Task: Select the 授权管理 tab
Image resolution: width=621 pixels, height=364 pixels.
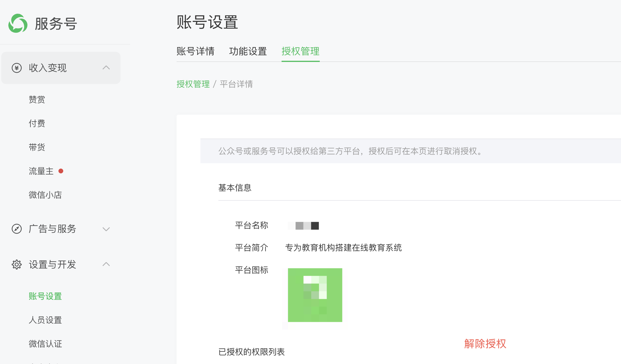Action: pyautogui.click(x=300, y=51)
